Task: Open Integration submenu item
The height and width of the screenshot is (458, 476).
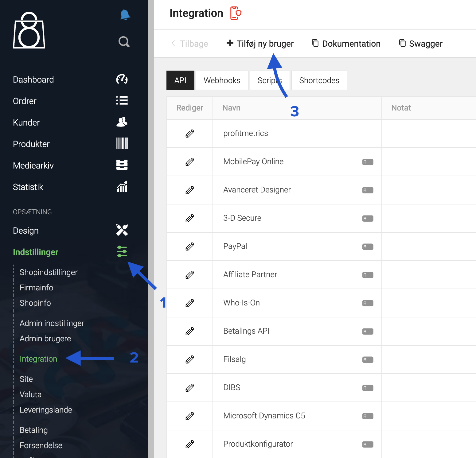Action: tap(38, 359)
